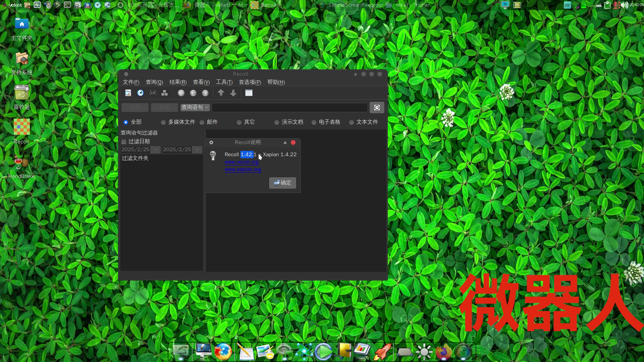Click inside the search query field

point(289,108)
